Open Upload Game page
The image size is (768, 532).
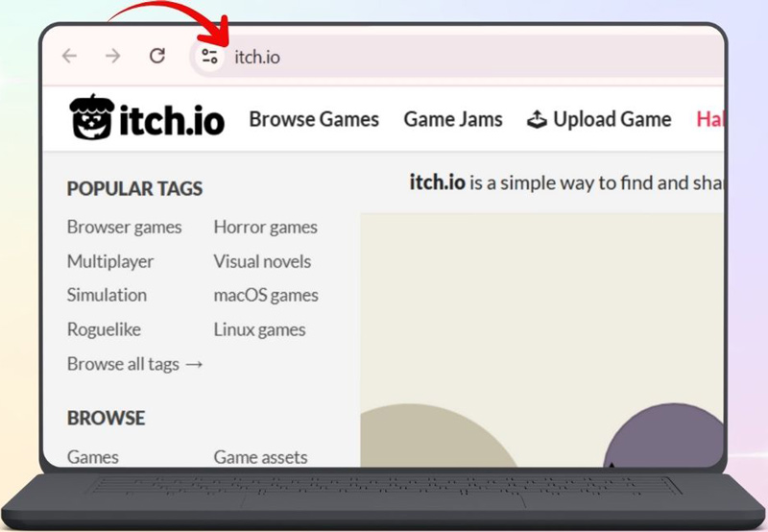[612, 119]
